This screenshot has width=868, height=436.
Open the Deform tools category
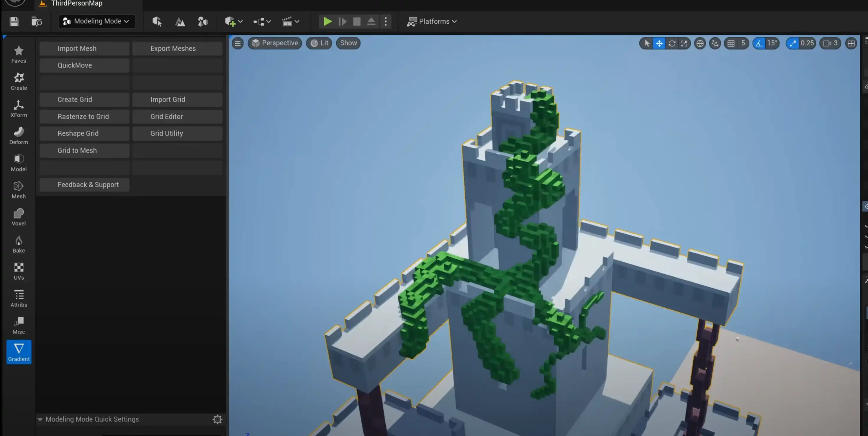(x=19, y=135)
